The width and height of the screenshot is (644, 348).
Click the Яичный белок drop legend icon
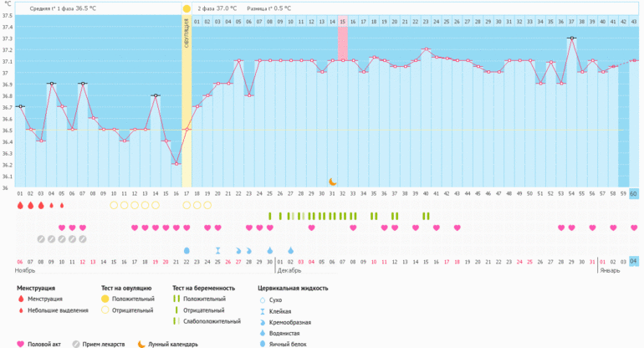(x=262, y=343)
